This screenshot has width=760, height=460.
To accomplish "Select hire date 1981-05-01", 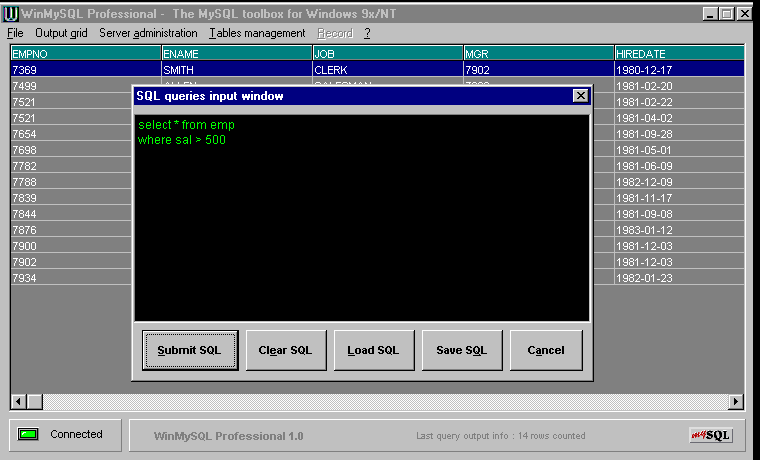I will 680,150.
